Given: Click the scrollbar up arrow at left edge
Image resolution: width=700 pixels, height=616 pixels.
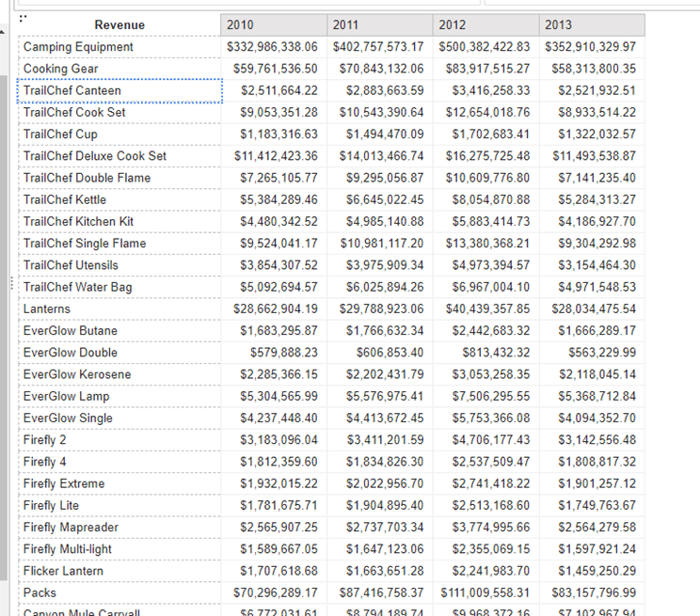Looking at the screenshot, I should 3,32.
